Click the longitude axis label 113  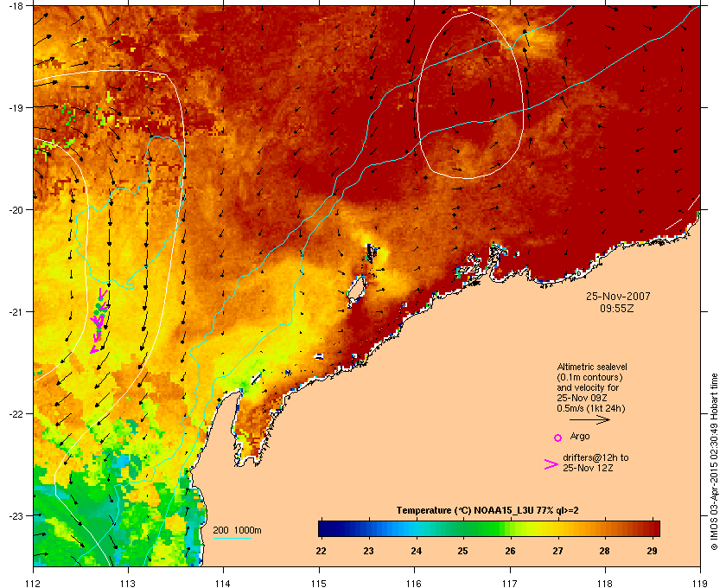[x=128, y=584]
